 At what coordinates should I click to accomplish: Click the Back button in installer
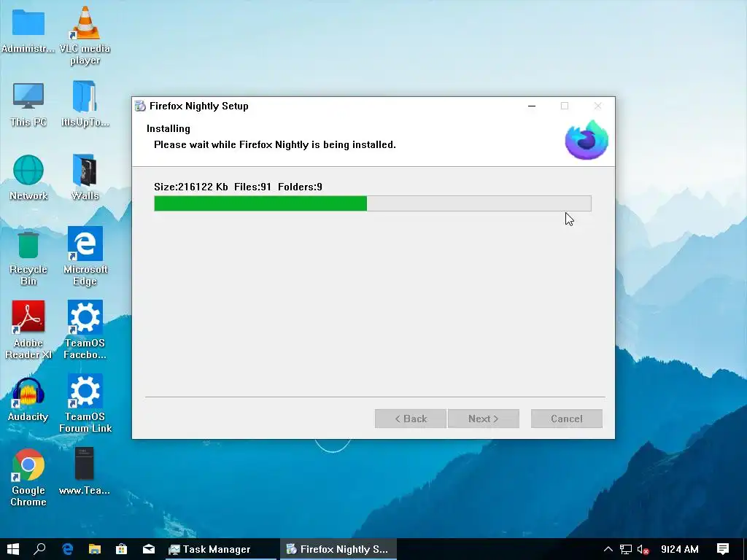tap(411, 419)
